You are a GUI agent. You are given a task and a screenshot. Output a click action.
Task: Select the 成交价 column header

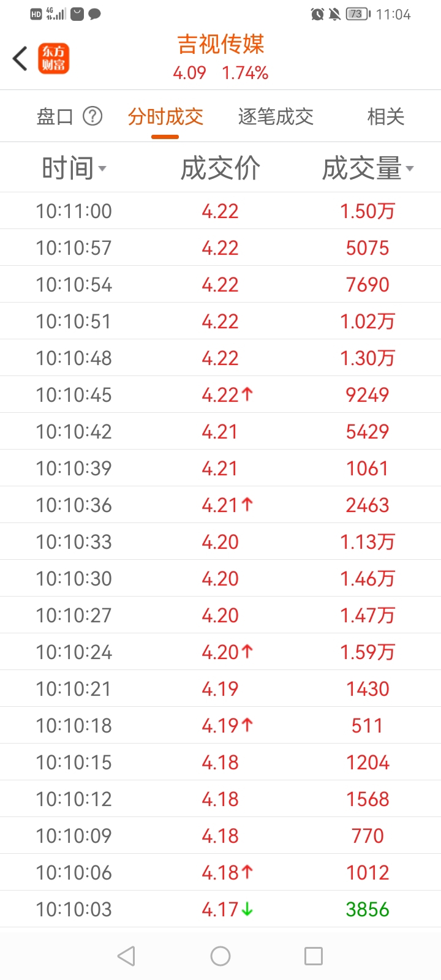[221, 168]
